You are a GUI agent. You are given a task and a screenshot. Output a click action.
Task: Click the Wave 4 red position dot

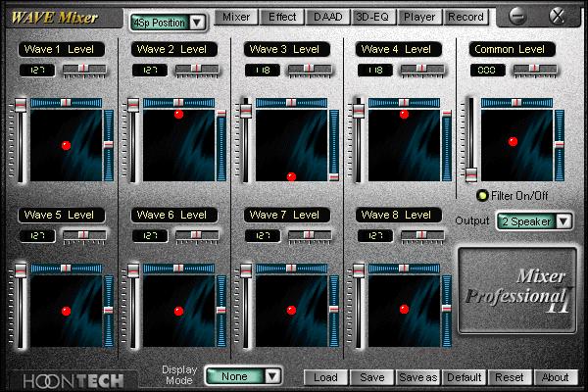(404, 114)
